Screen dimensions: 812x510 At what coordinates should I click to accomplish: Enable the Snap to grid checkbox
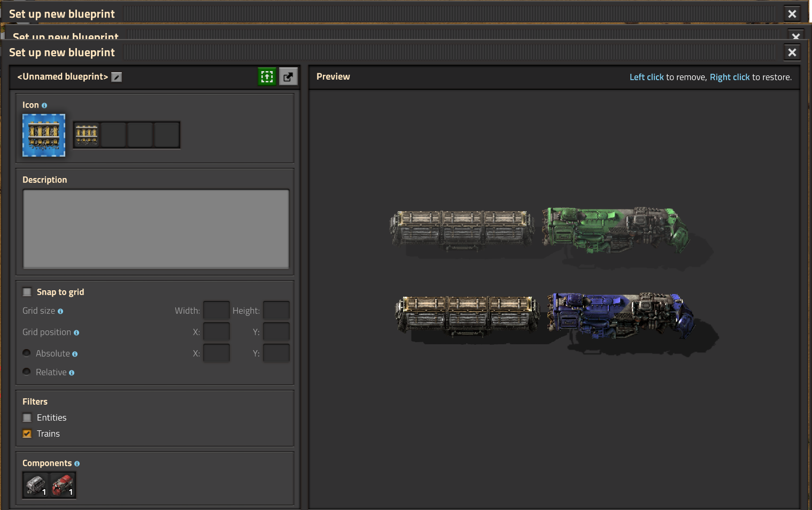pyautogui.click(x=27, y=292)
